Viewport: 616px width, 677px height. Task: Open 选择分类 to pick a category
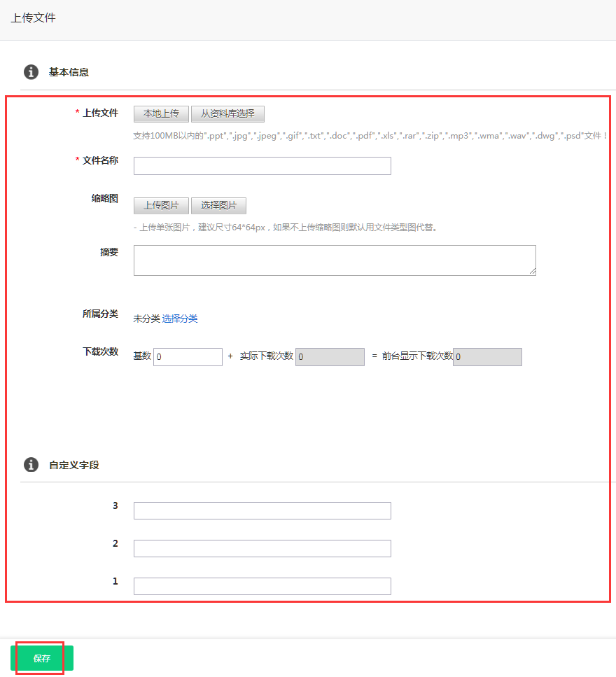181,319
